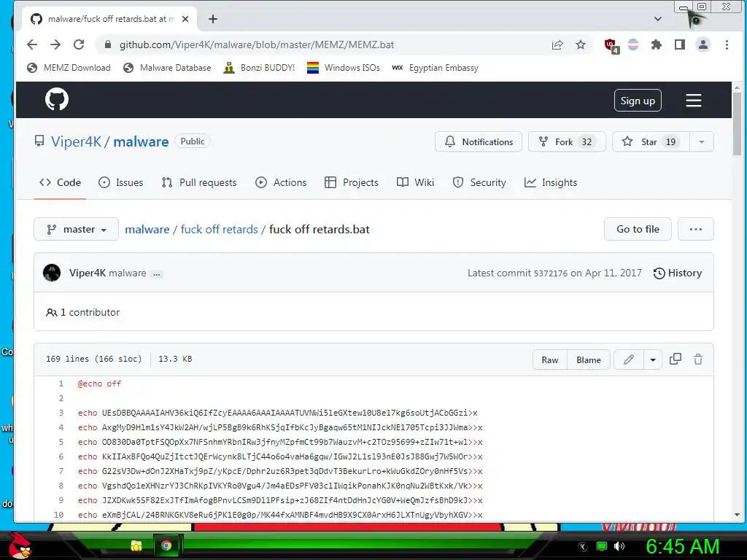Open the extensions puzzle-piece icon
Image resolution: width=747 pixels, height=560 pixels.
(657, 44)
